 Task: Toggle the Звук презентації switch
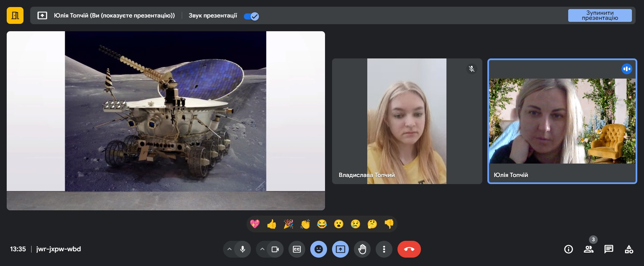(251, 16)
